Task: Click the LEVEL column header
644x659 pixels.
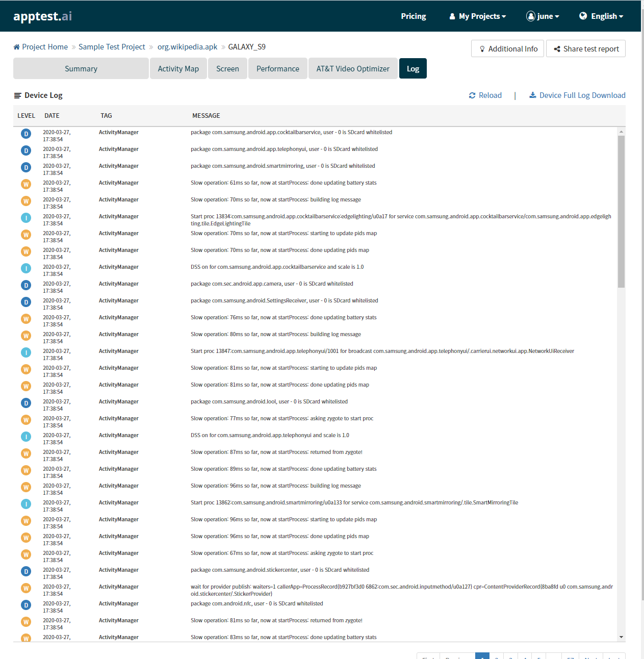Action: coord(27,116)
